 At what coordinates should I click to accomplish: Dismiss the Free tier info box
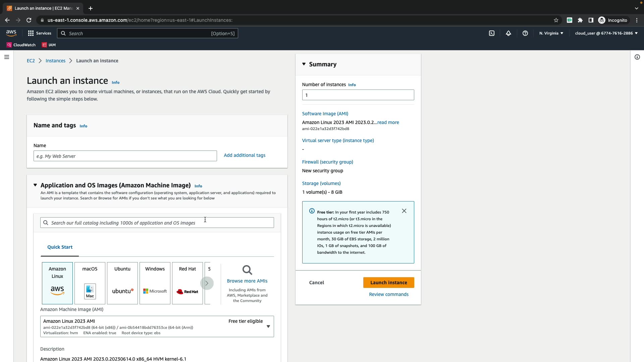pyautogui.click(x=404, y=211)
